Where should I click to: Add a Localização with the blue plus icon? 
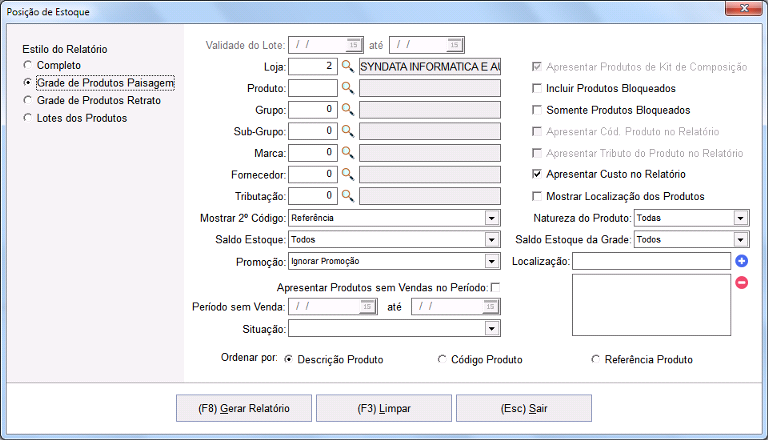[742, 261]
